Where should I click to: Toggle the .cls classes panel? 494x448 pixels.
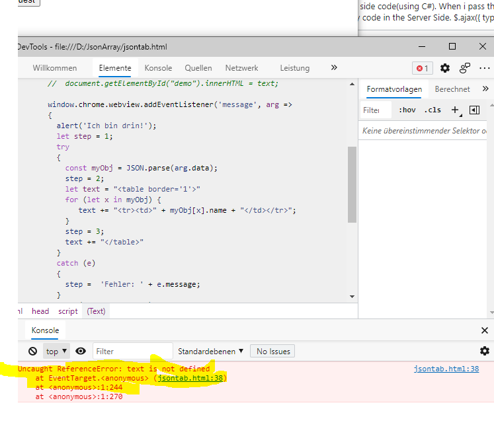click(x=432, y=110)
